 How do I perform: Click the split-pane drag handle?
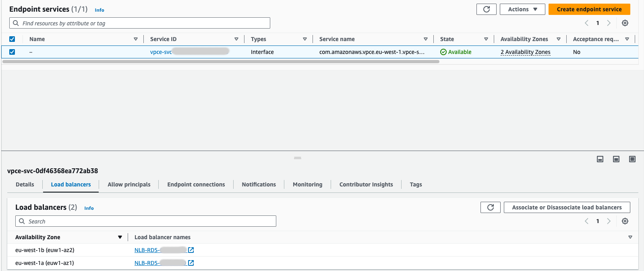point(298,158)
